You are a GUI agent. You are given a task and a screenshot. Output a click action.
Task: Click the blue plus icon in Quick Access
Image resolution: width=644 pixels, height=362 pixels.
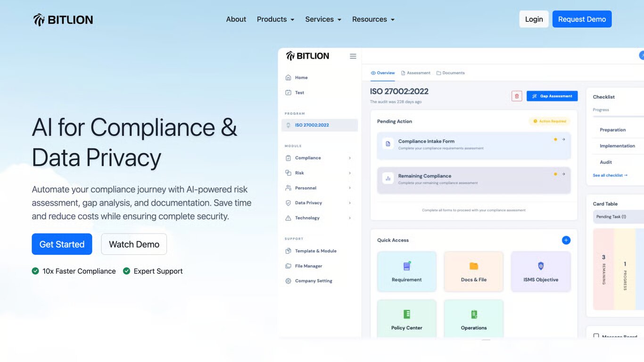566,240
